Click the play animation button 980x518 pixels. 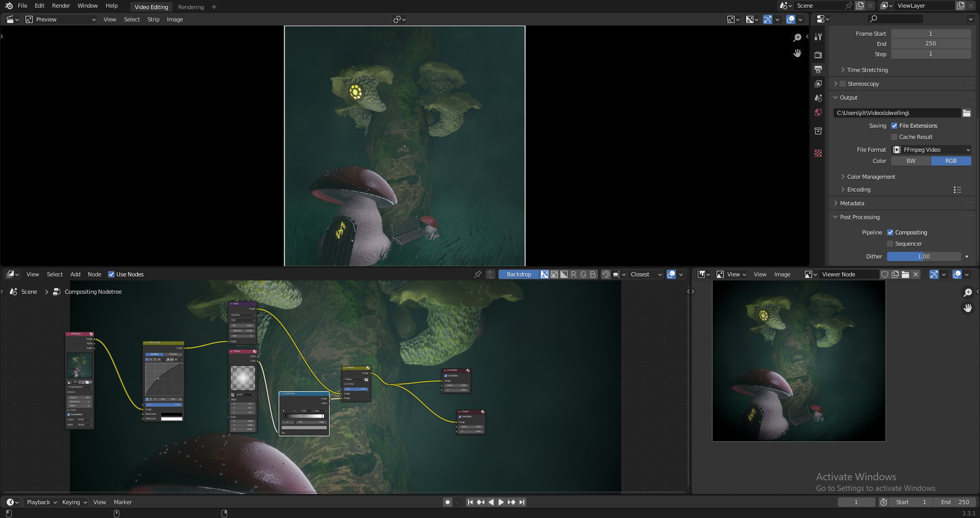pyautogui.click(x=501, y=502)
